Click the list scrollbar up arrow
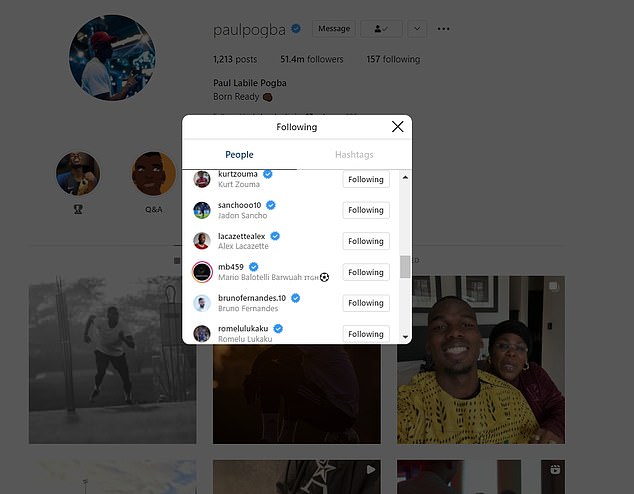Image resolution: width=634 pixels, height=494 pixels. tap(405, 177)
